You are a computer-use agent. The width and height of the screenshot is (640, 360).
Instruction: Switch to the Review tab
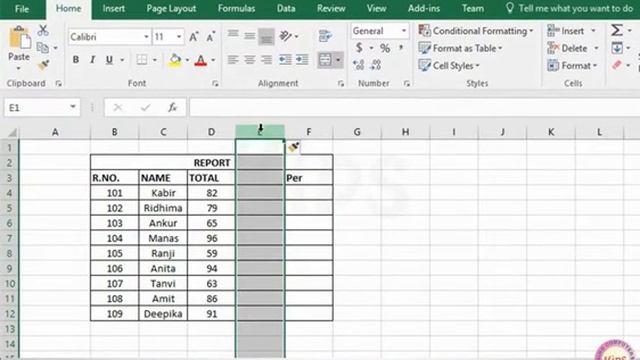click(331, 9)
